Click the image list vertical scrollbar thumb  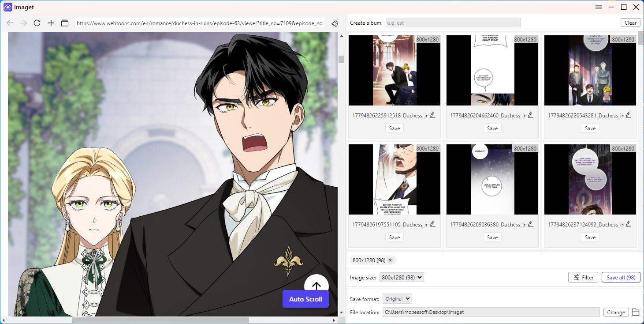point(641,38)
